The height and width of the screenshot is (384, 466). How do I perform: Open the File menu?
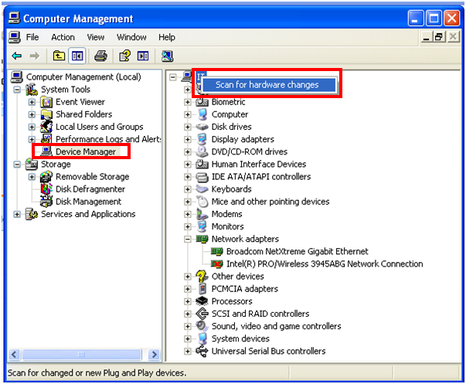(32, 37)
